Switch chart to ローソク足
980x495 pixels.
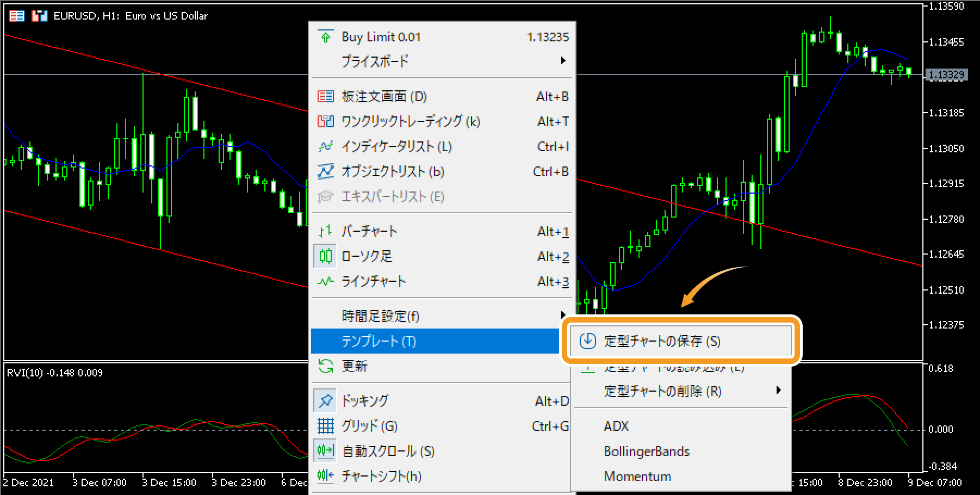pos(442,256)
